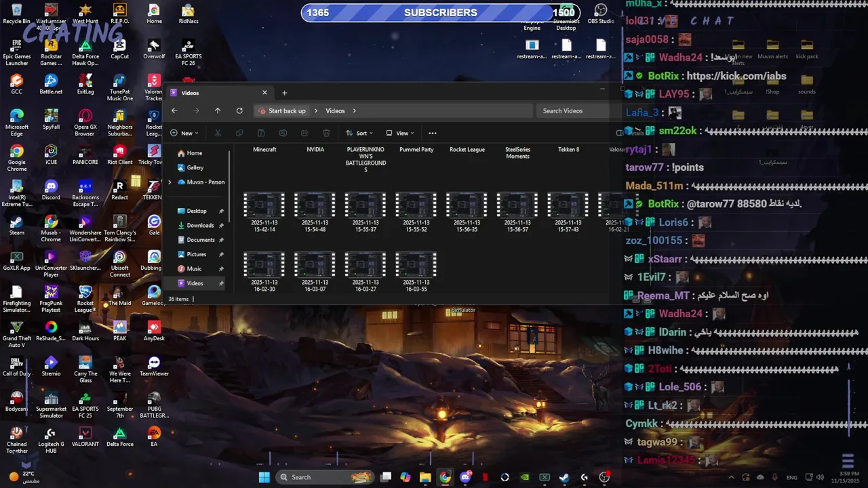Expand the Muvxn - Personal OneDrive node
The image size is (868, 488).
(x=170, y=182)
